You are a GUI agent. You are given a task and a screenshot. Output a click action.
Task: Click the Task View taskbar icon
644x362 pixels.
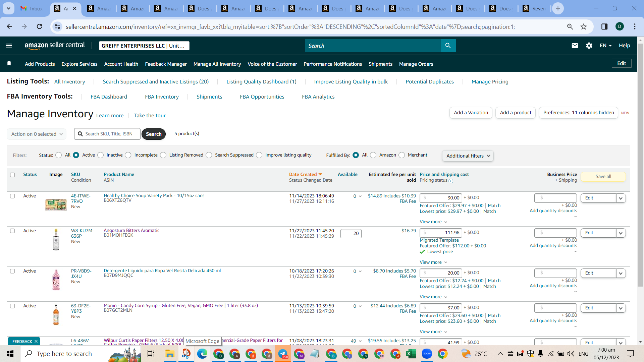click(x=151, y=354)
